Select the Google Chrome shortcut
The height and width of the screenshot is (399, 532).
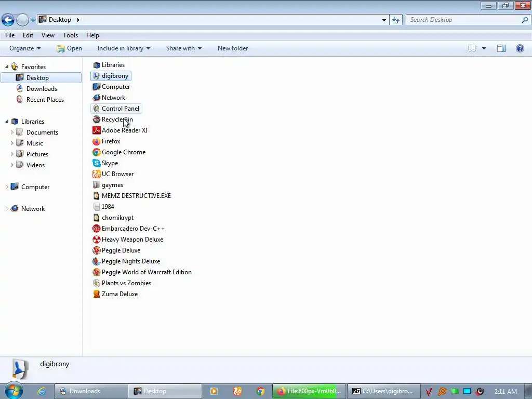(119, 152)
